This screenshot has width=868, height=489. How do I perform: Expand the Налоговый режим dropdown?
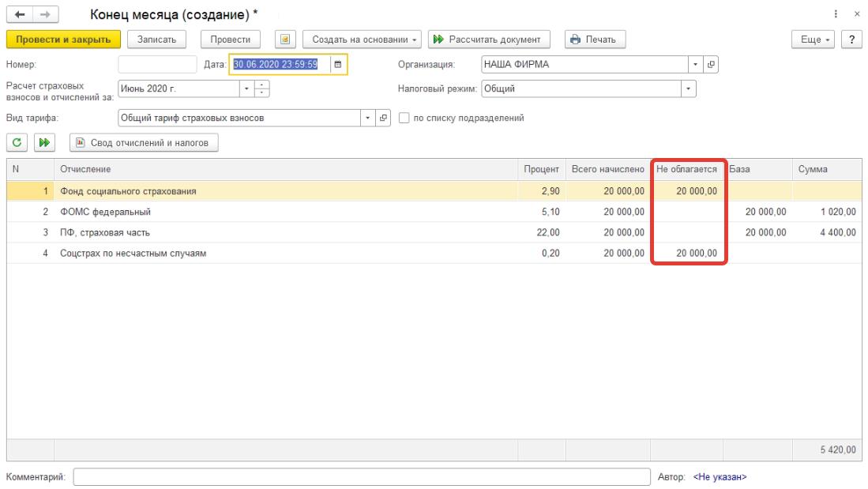pos(689,88)
